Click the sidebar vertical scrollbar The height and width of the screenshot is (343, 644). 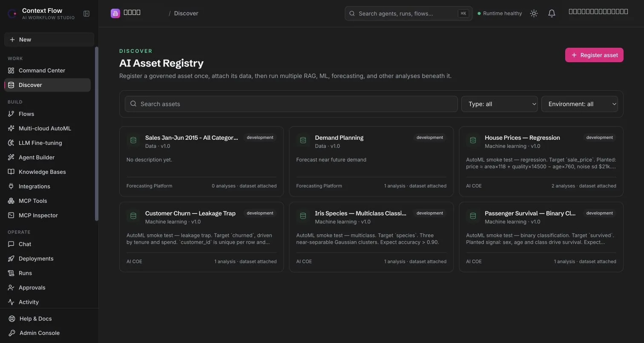[x=97, y=134]
